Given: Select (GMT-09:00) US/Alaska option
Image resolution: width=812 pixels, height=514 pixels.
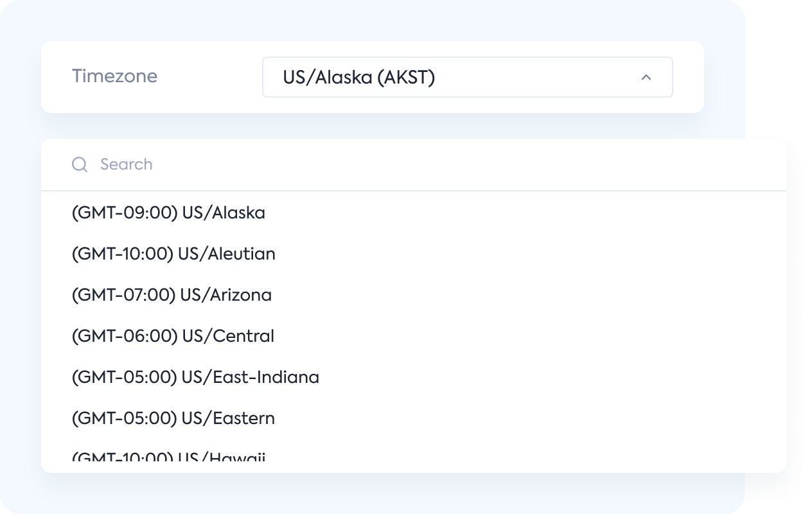Looking at the screenshot, I should point(414,213).
